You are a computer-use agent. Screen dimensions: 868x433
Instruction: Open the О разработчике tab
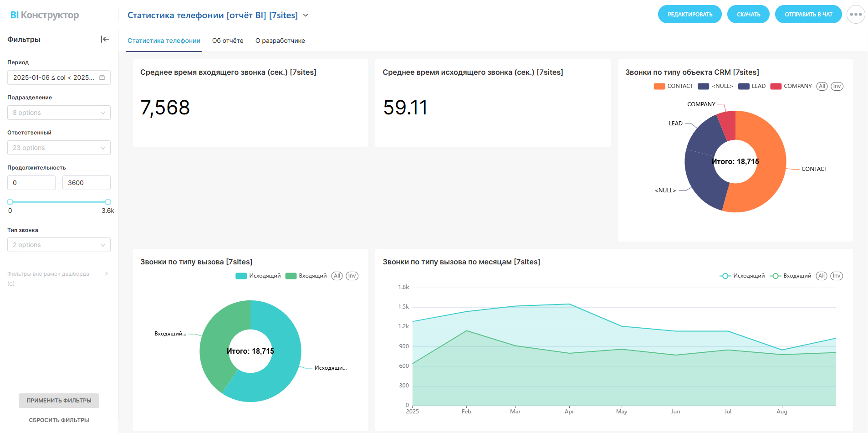280,41
